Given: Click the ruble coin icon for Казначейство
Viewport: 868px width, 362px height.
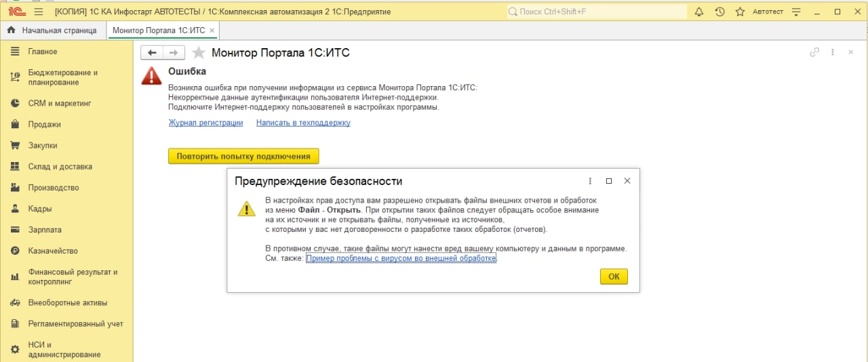Looking at the screenshot, I should 15,251.
